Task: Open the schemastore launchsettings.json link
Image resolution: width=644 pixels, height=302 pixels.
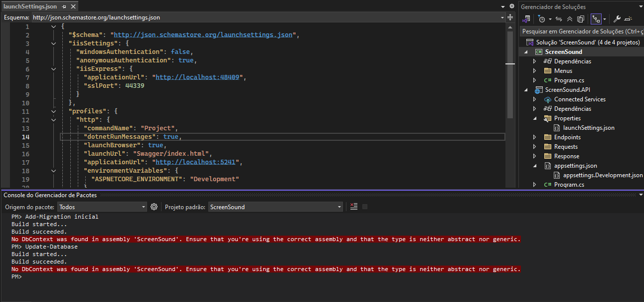Action: coord(204,35)
